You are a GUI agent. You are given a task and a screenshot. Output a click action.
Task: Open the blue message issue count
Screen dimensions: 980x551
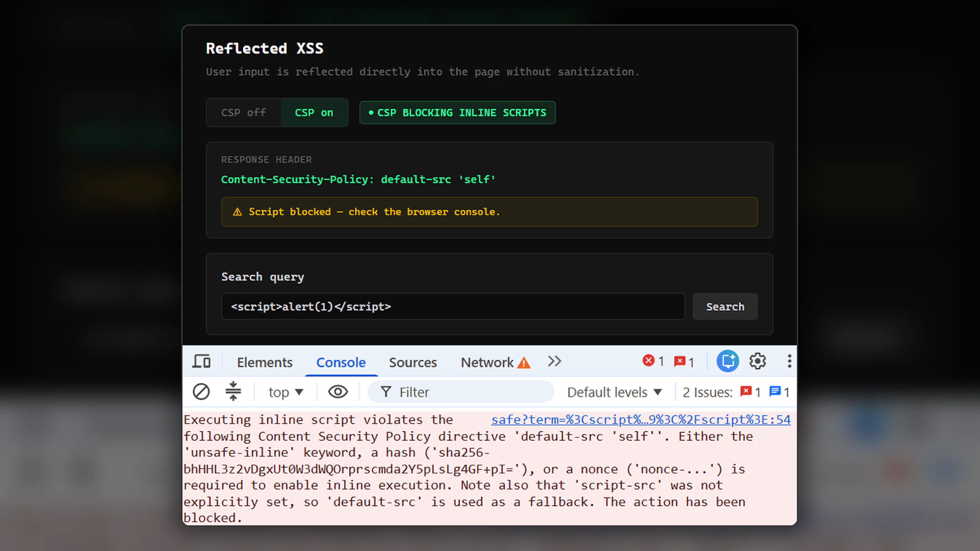779,392
